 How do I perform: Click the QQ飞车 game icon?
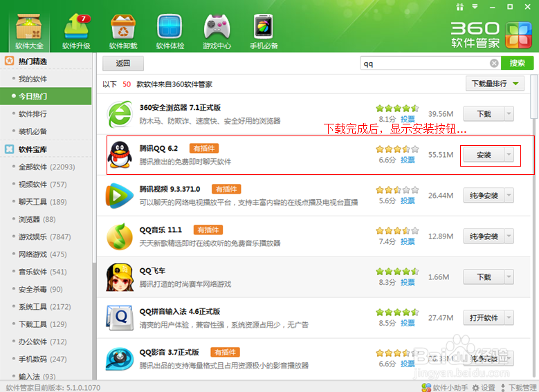(119, 277)
